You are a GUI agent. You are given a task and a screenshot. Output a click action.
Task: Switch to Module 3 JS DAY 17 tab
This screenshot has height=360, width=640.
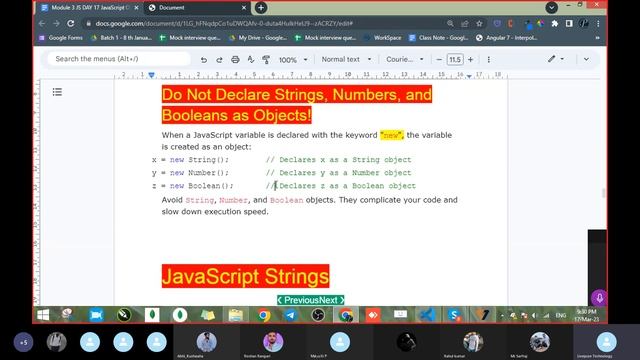click(x=90, y=8)
